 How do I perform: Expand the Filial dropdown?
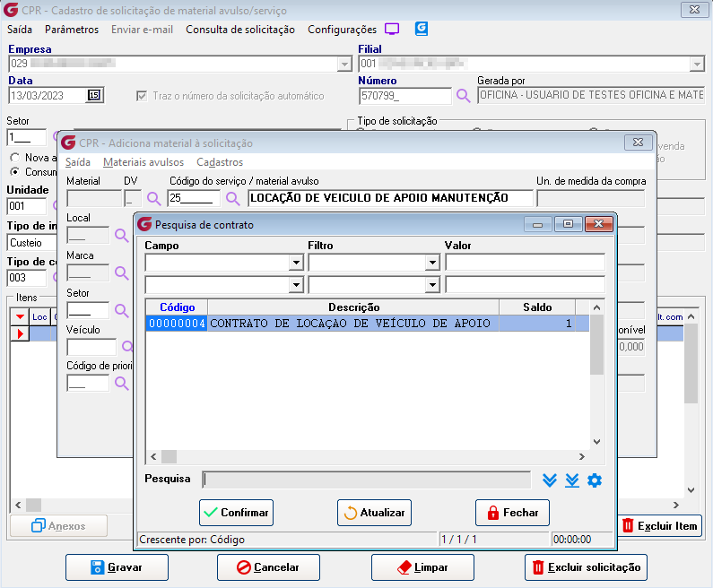coord(697,64)
